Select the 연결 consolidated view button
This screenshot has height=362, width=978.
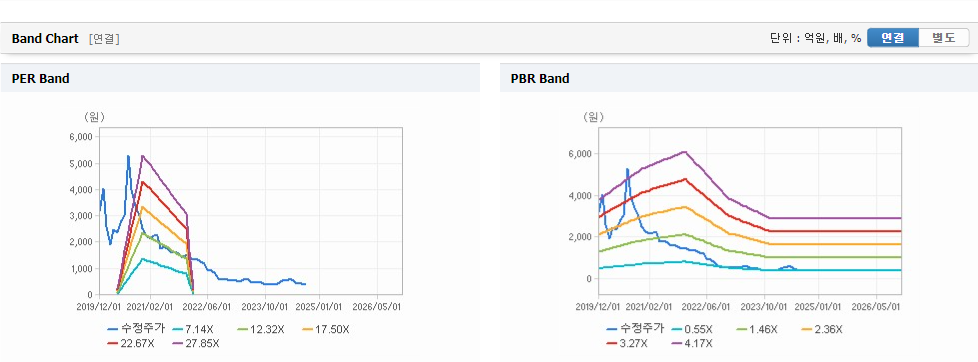893,38
